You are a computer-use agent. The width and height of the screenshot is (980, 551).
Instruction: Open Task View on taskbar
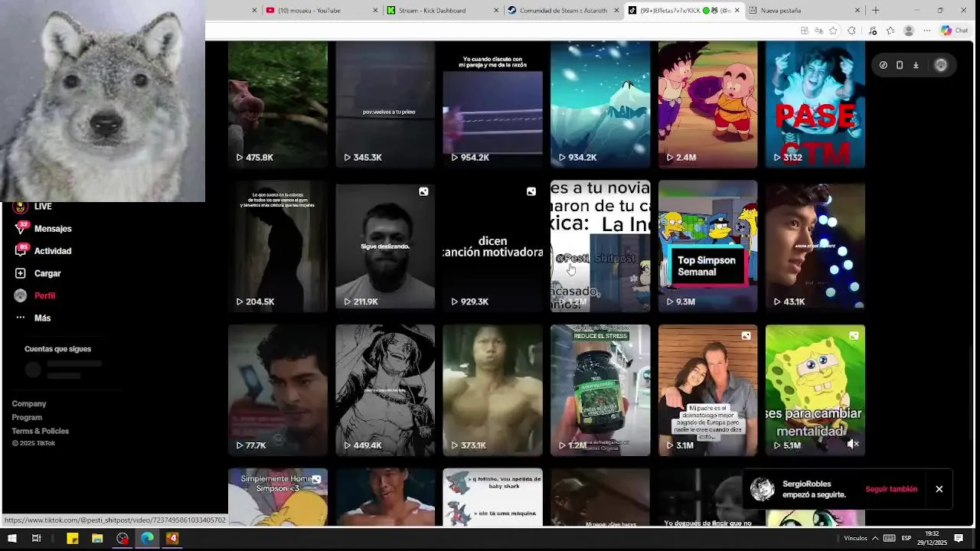[36, 539]
